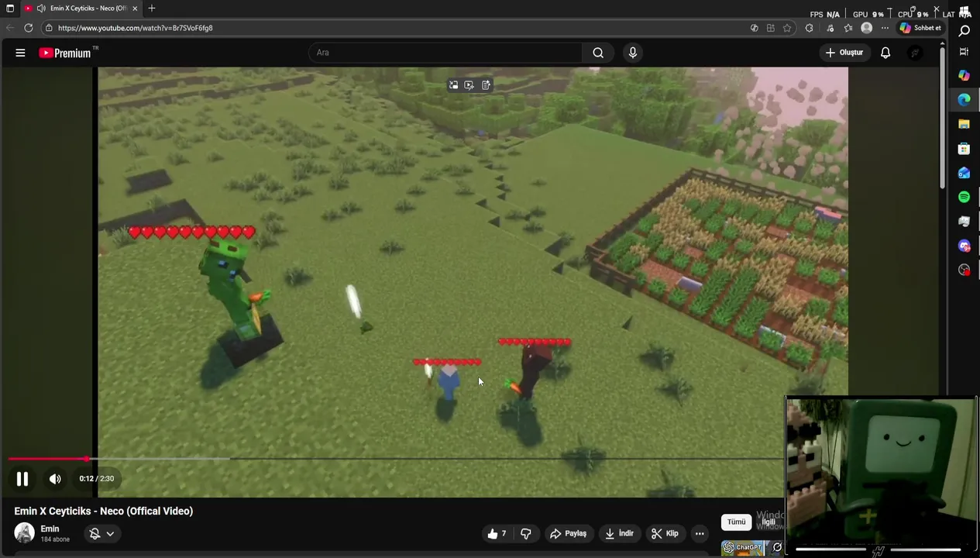Image resolution: width=980 pixels, height=558 pixels.
Task: Open favorites list icon
Action: point(848,28)
